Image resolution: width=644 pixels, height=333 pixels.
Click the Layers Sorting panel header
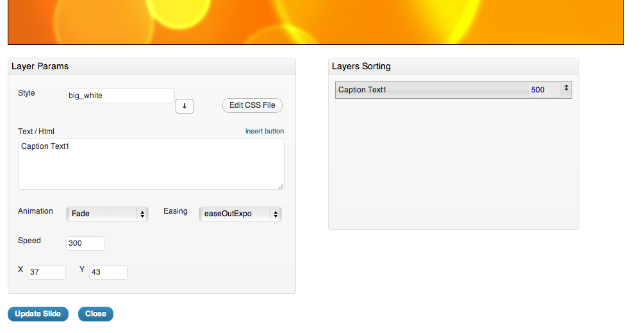(454, 67)
